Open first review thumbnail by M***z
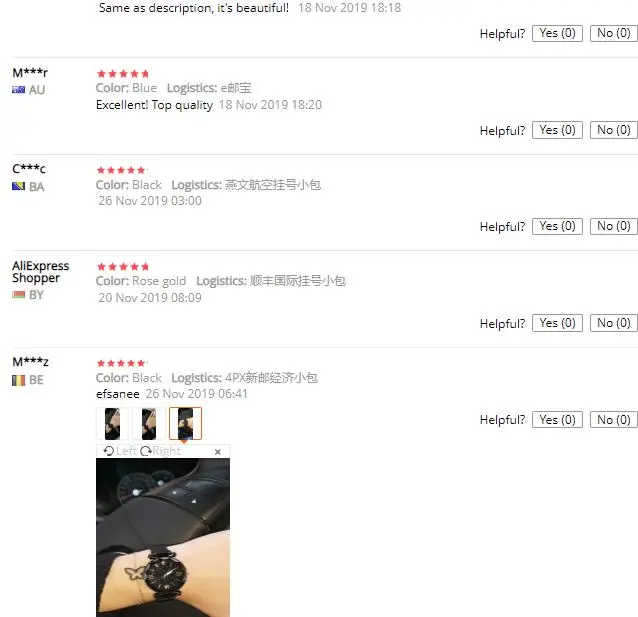638x617 pixels. click(112, 424)
